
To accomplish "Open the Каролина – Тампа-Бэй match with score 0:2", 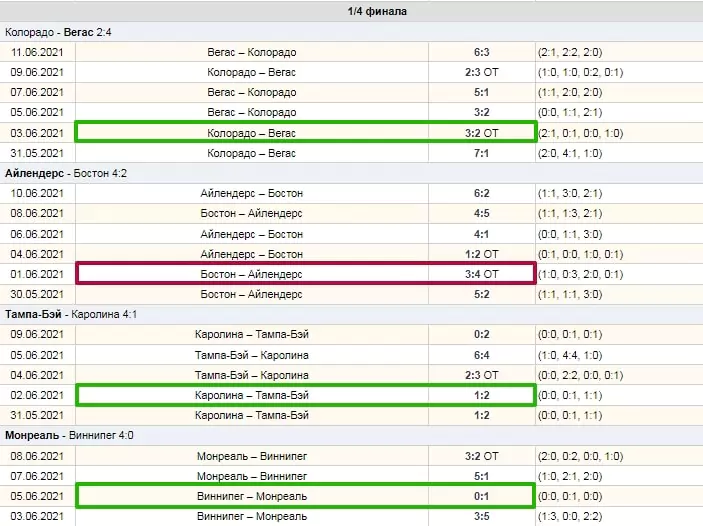I will (252, 334).
